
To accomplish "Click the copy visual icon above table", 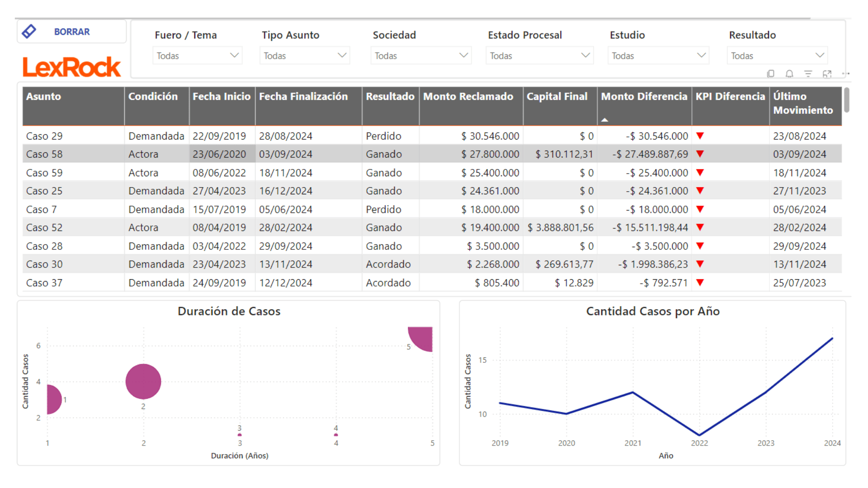I will coord(771,74).
